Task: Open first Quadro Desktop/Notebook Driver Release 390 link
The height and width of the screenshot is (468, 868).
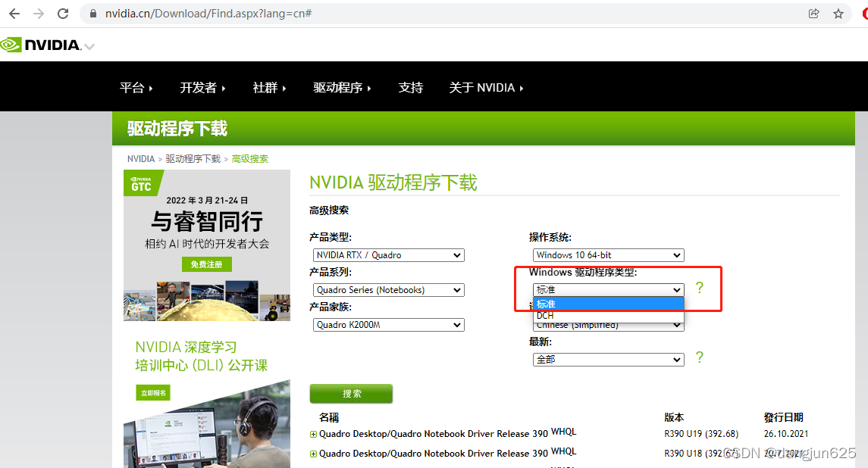Action: click(434, 434)
